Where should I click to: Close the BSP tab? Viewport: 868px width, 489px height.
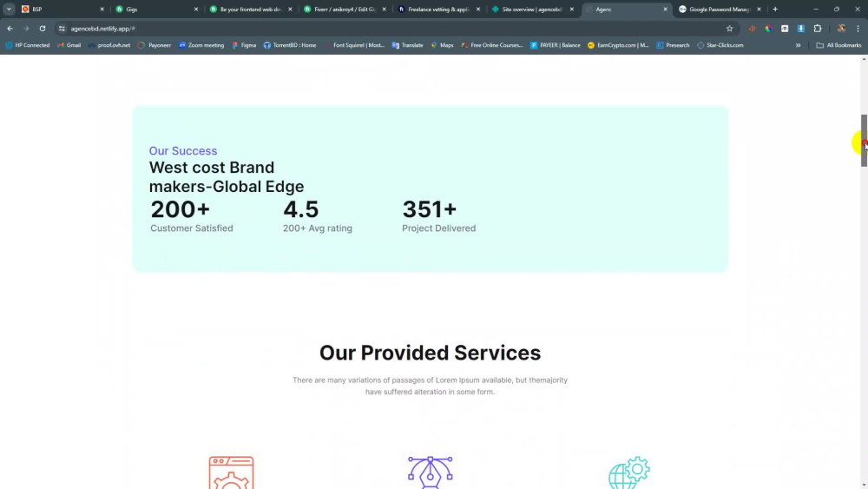click(102, 9)
